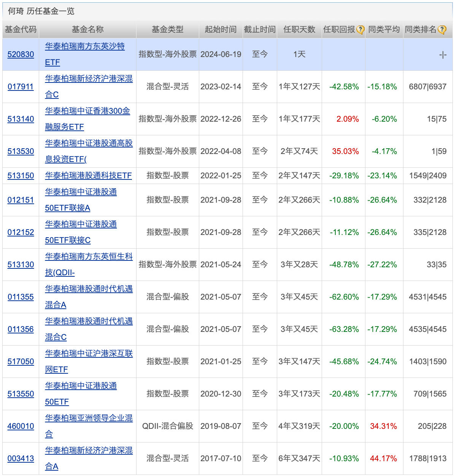The height and width of the screenshot is (476, 454).
Task: Open fund code 011356 link
Action: pos(21,329)
